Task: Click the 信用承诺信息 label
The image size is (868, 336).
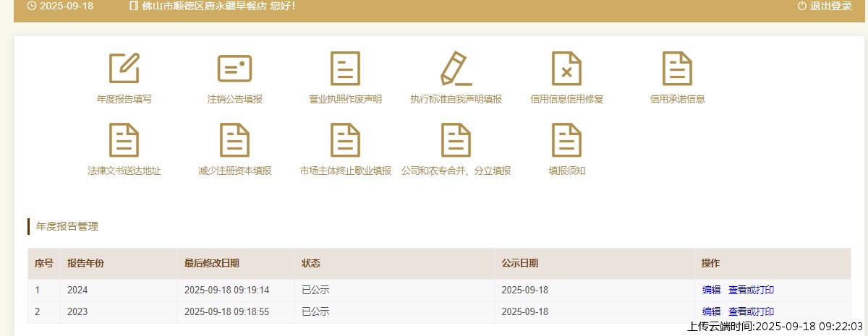Action: [x=678, y=100]
